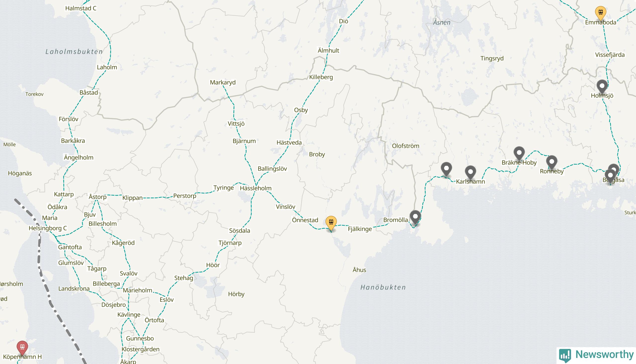Select the grey pin above Karlshamn
This screenshot has height=364, width=636.
471,172
